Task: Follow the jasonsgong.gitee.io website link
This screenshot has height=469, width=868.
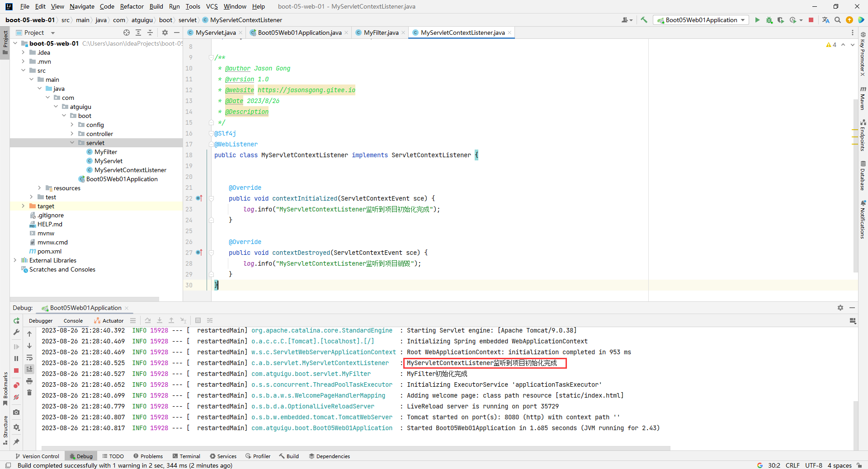Action: coord(306,90)
